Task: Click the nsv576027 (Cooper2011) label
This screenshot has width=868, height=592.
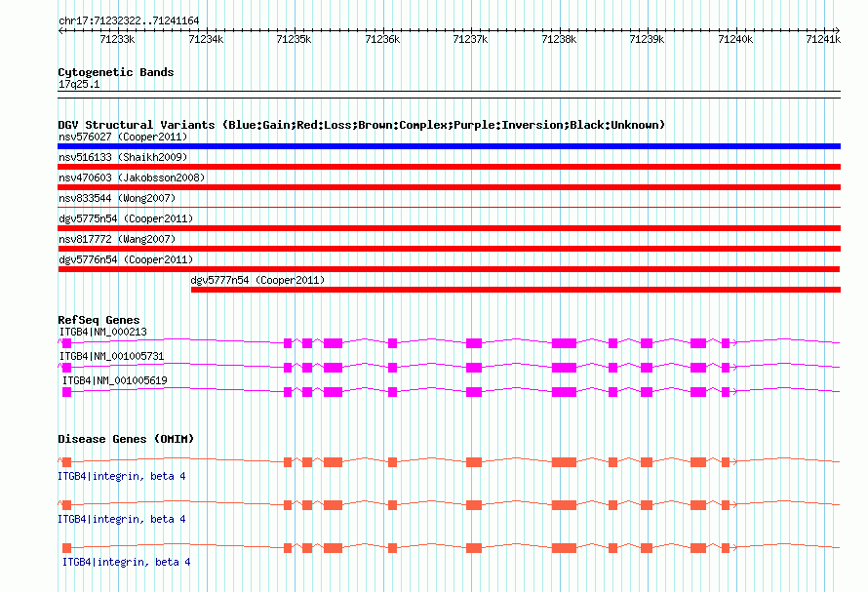Action: point(123,137)
